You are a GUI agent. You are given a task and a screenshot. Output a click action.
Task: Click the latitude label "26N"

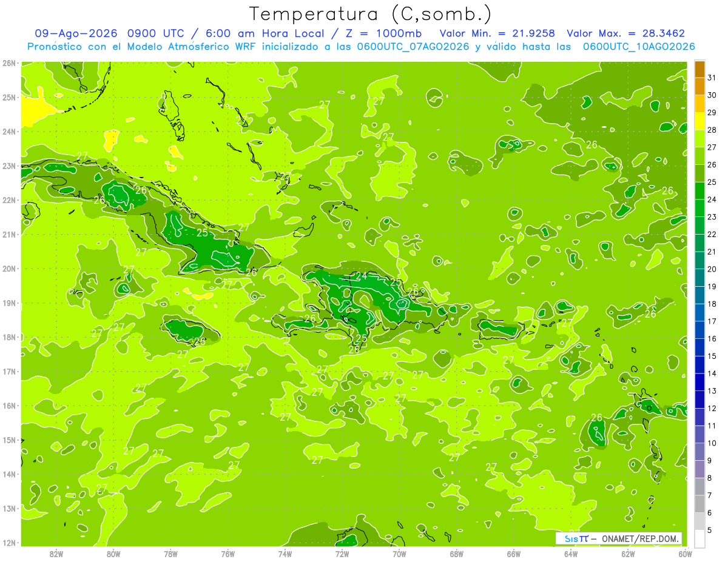click(9, 63)
